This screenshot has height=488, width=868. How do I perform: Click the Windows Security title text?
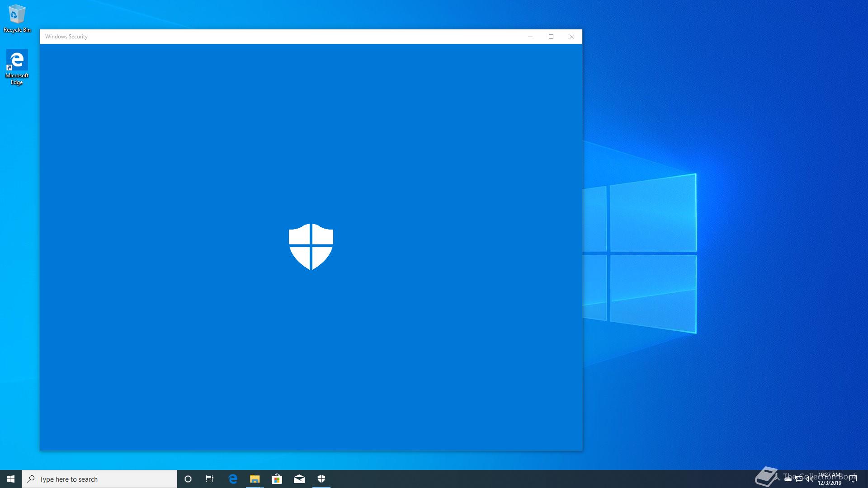click(66, 37)
